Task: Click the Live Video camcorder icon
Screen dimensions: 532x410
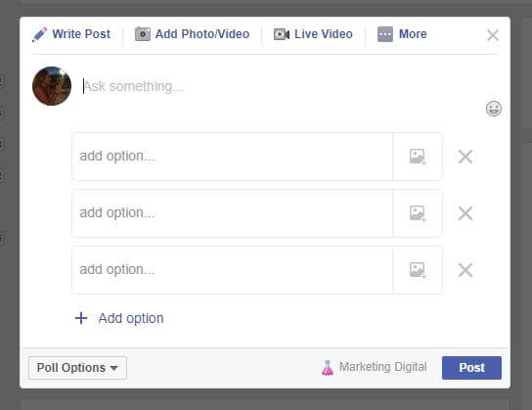Action: point(282,34)
